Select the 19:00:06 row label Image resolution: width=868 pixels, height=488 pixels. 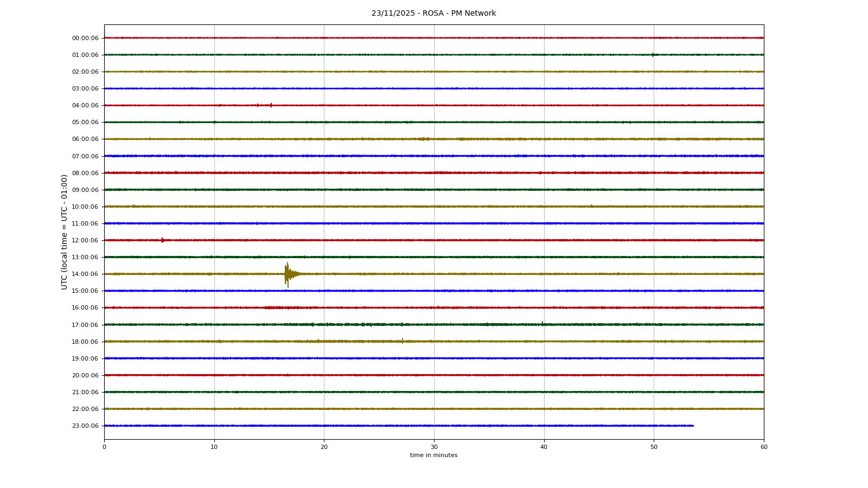pyautogui.click(x=85, y=358)
